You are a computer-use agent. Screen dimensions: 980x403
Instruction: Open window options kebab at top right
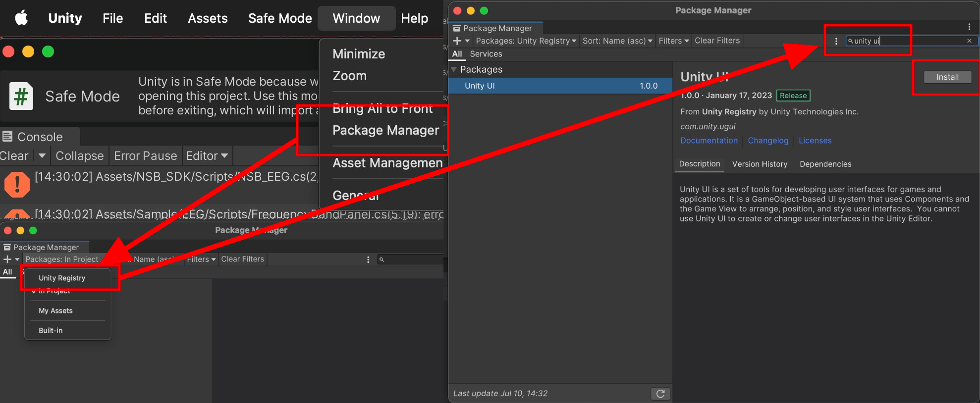pos(970,27)
